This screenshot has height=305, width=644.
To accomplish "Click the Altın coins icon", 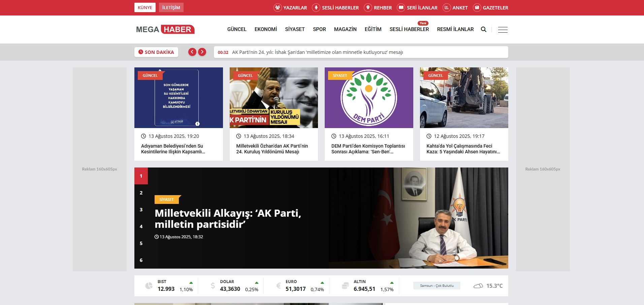I will click(345, 286).
